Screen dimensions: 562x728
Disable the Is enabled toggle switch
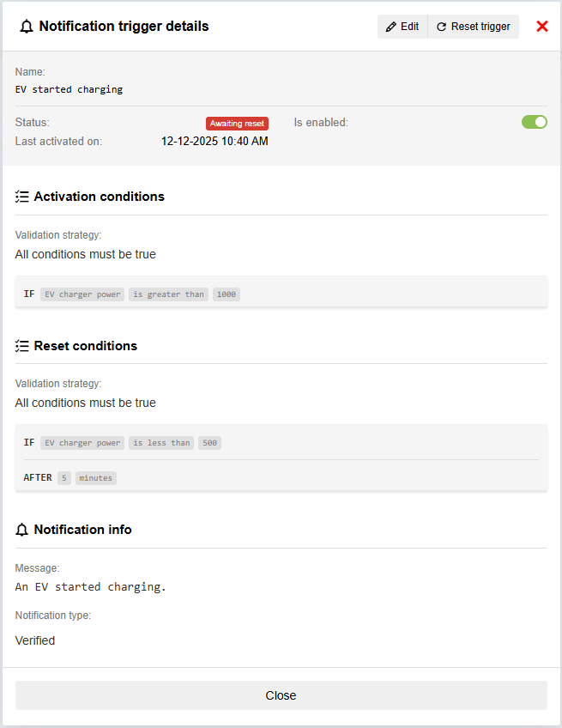point(534,122)
